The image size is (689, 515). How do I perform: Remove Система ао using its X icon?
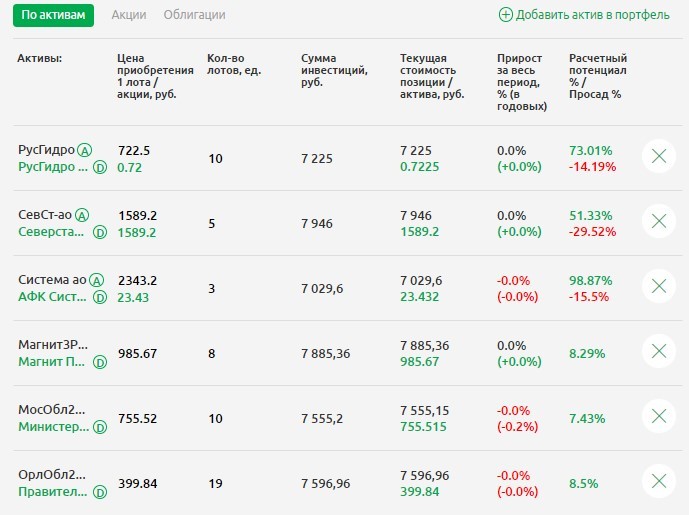[658, 286]
